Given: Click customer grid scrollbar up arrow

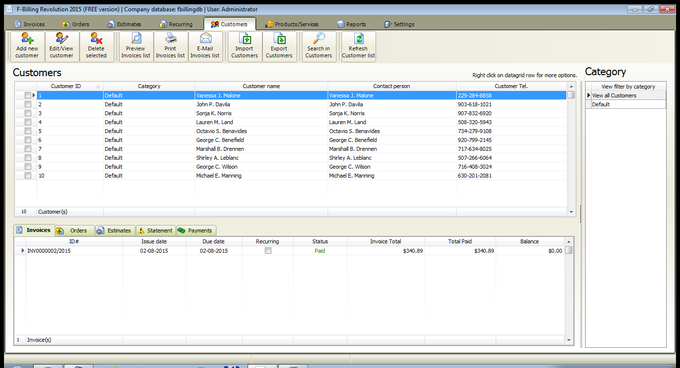Looking at the screenshot, I should point(571,86).
